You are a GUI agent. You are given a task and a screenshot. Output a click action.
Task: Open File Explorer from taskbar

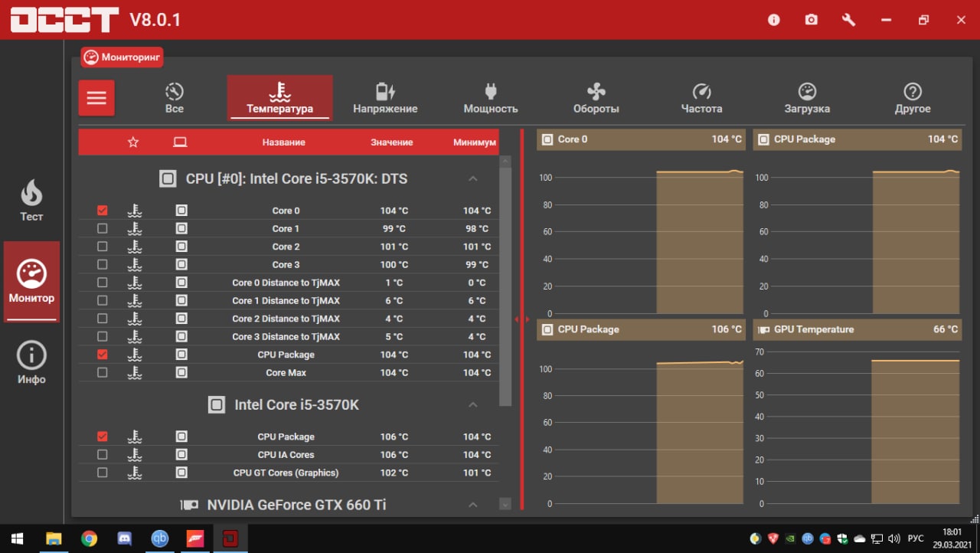tap(54, 538)
